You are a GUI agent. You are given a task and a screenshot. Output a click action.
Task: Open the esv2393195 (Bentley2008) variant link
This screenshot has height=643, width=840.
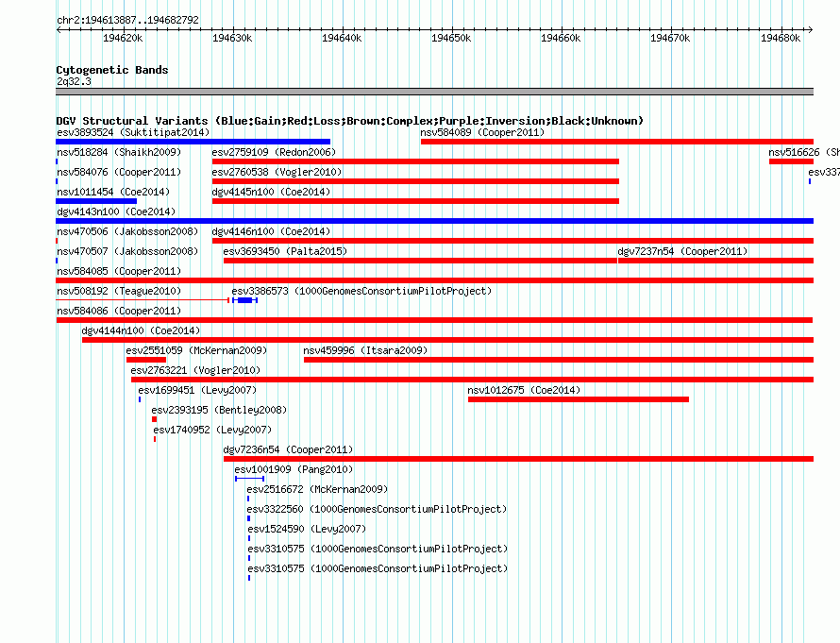tap(219, 410)
